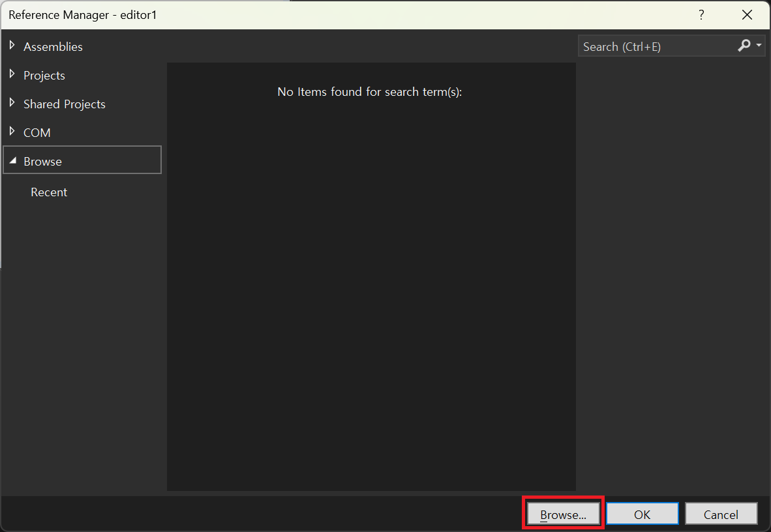This screenshot has width=771, height=532.
Task: Expand the COM tree arrow
Action: pos(12,131)
